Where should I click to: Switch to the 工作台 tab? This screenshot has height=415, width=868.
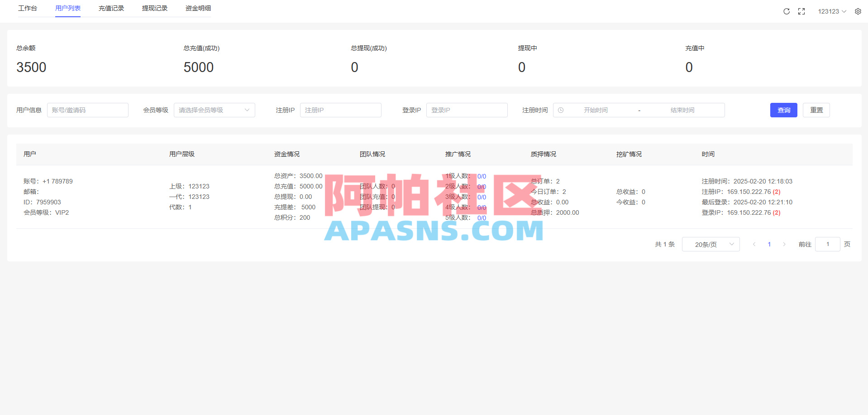pyautogui.click(x=28, y=8)
